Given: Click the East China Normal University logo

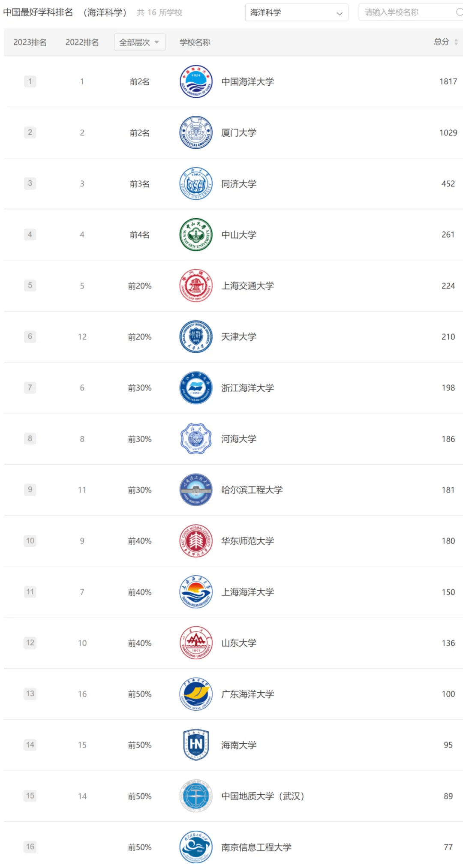Looking at the screenshot, I should pyautogui.click(x=196, y=541).
